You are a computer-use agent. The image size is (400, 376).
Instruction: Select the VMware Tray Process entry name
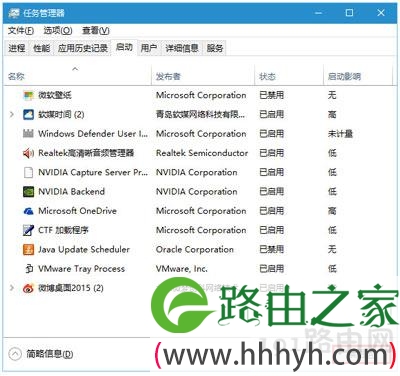tap(81, 269)
